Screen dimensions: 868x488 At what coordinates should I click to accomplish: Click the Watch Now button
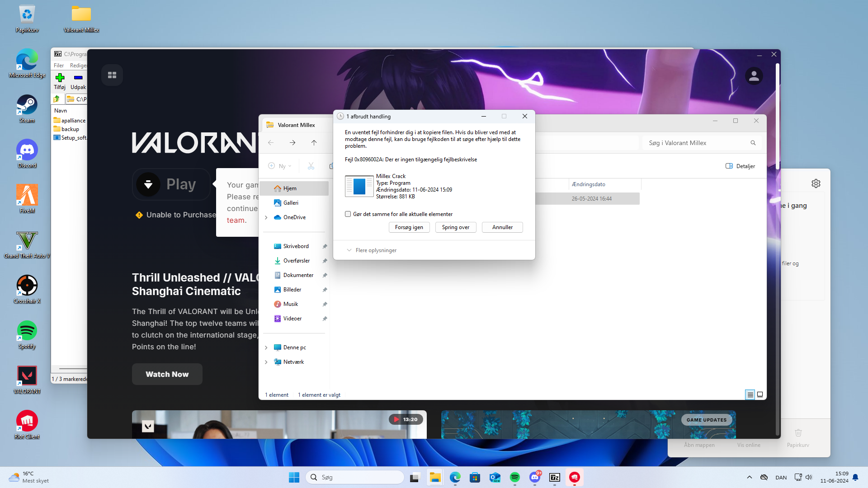click(167, 374)
